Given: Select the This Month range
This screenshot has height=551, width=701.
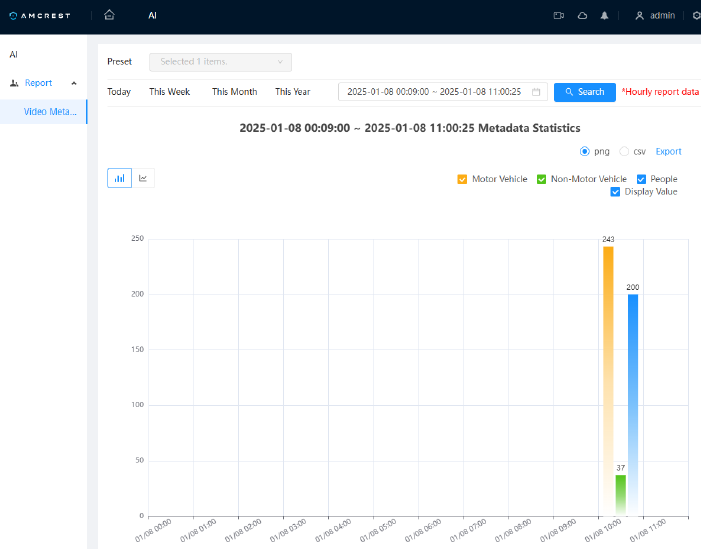Looking at the screenshot, I should tap(234, 92).
